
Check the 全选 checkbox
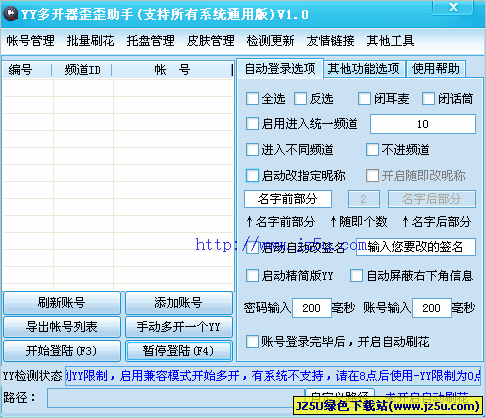click(252, 99)
